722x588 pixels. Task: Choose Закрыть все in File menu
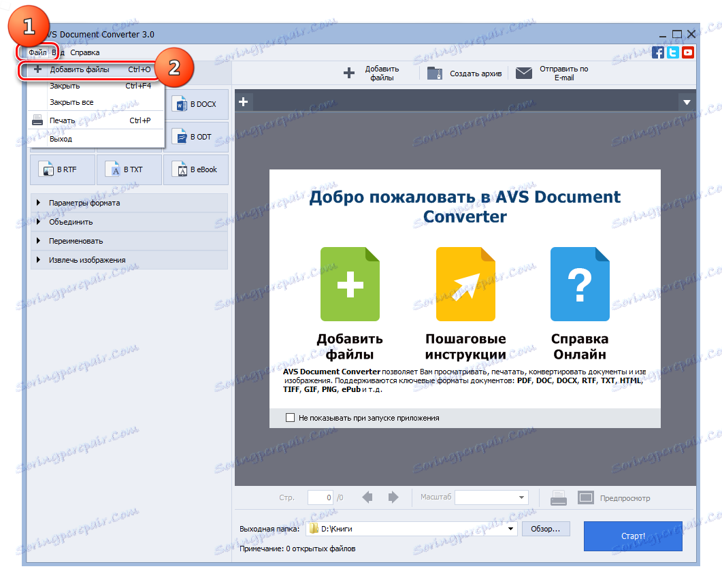96,102
